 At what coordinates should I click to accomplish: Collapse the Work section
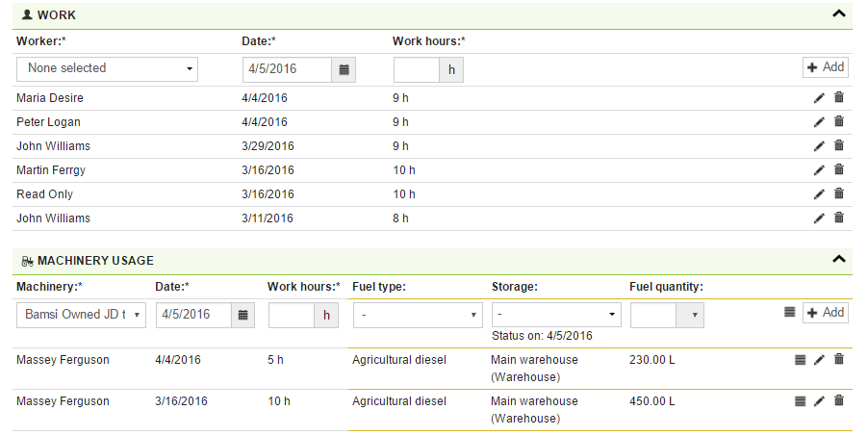[838, 14]
